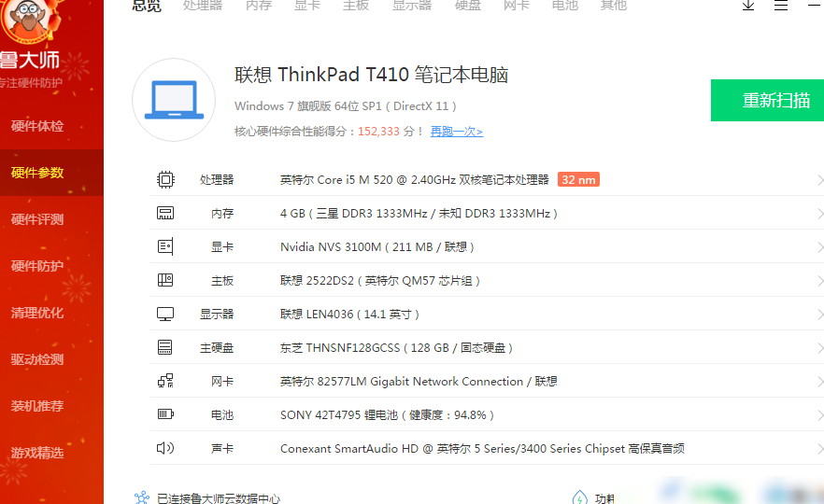
Task: Open 装机推荐 in the sidebar
Action: tap(51, 406)
